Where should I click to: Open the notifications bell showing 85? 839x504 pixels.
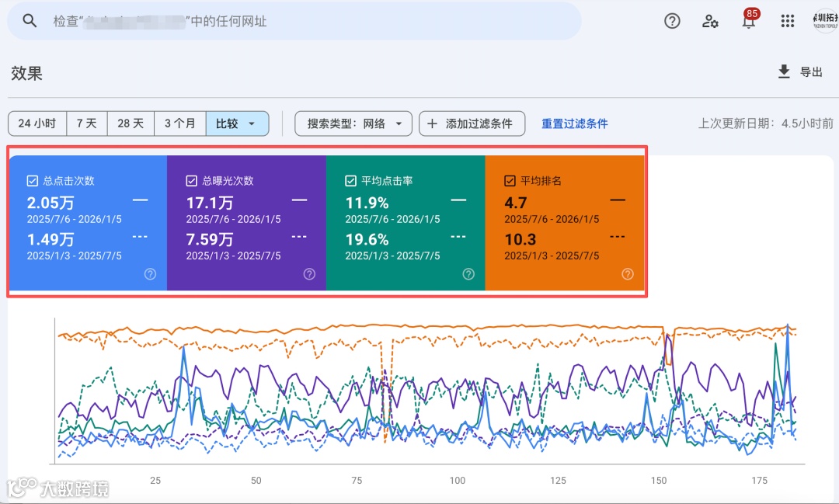click(749, 19)
